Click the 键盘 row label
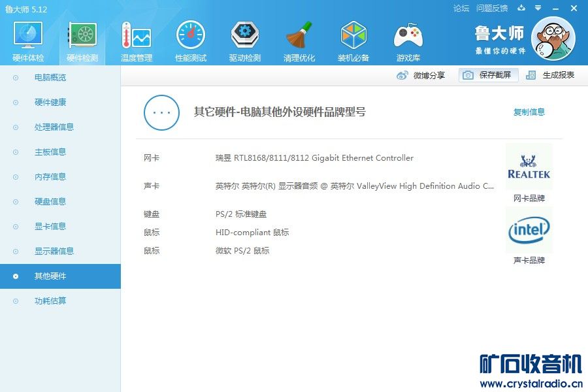Viewport: 588px width, 392px height. click(152, 214)
